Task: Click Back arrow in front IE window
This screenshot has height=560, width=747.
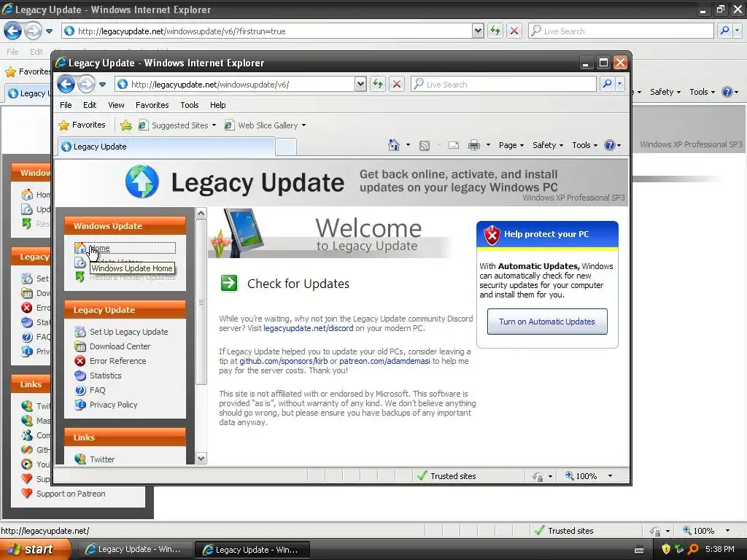Action: (66, 85)
